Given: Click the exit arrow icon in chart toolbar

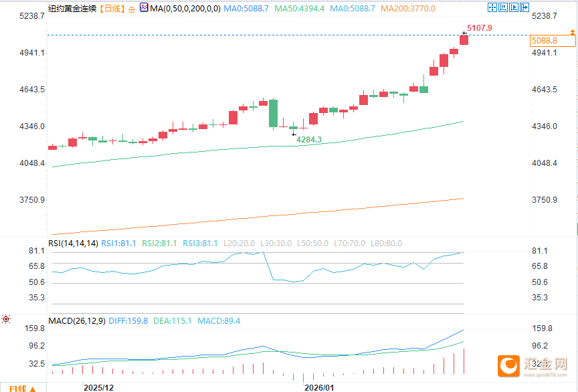Looking at the screenshot, I should (x=524, y=7).
